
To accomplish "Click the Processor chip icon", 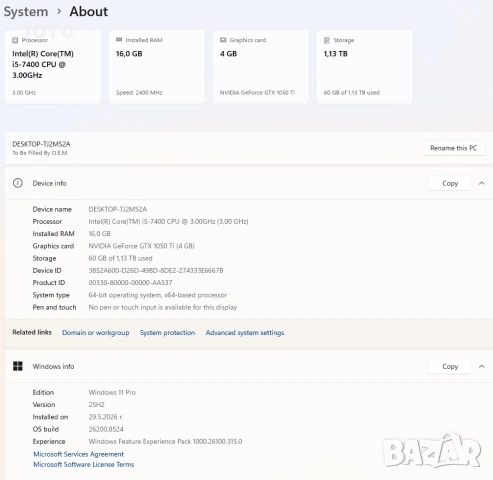I will tap(15, 40).
